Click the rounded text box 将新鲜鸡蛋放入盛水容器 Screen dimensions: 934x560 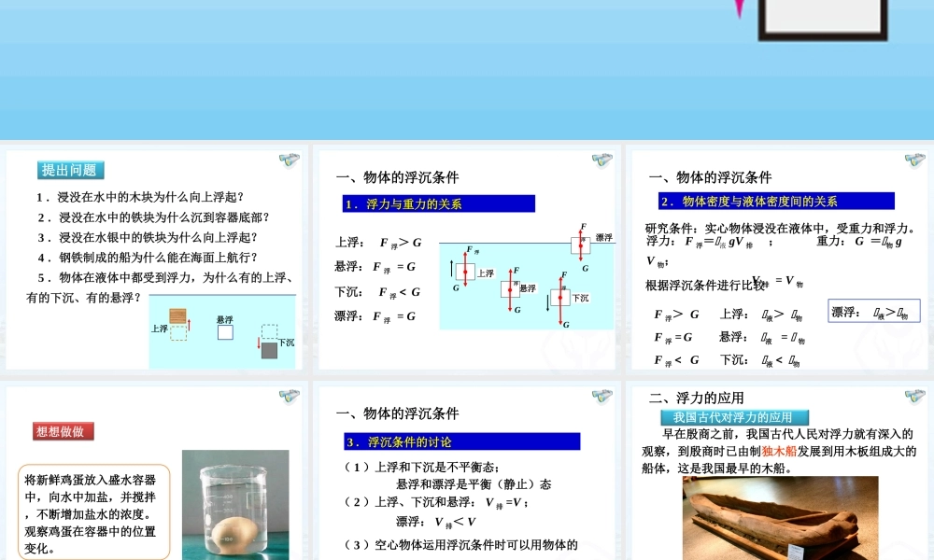point(93,513)
